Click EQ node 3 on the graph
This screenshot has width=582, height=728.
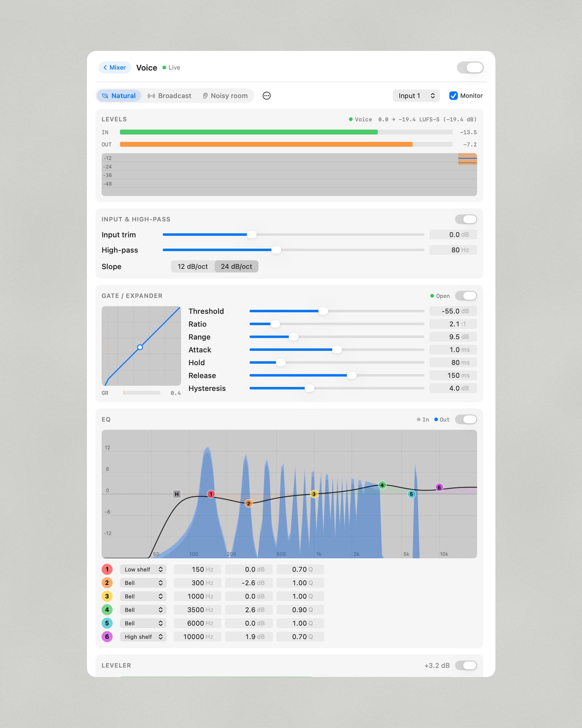point(314,494)
